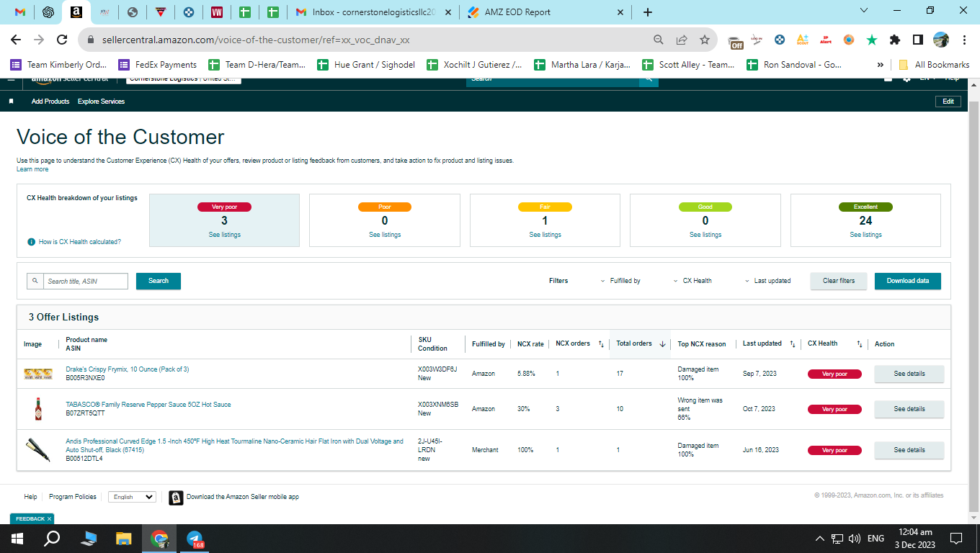The height and width of the screenshot is (553, 980).
Task: Click the teal Search button
Action: point(159,281)
